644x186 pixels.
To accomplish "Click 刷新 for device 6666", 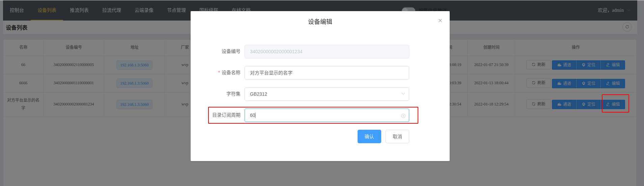I will coord(538,83).
